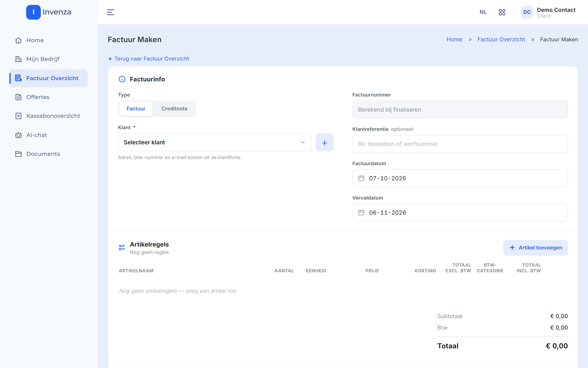The height and width of the screenshot is (368, 588).
Task: Click the AI-chat robot icon
Action: pos(18,135)
